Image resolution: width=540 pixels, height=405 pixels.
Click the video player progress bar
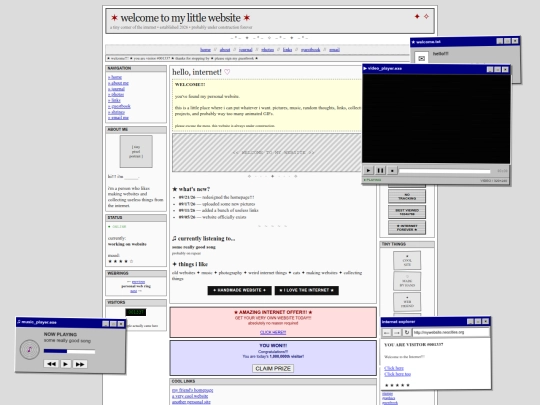coord(445,171)
